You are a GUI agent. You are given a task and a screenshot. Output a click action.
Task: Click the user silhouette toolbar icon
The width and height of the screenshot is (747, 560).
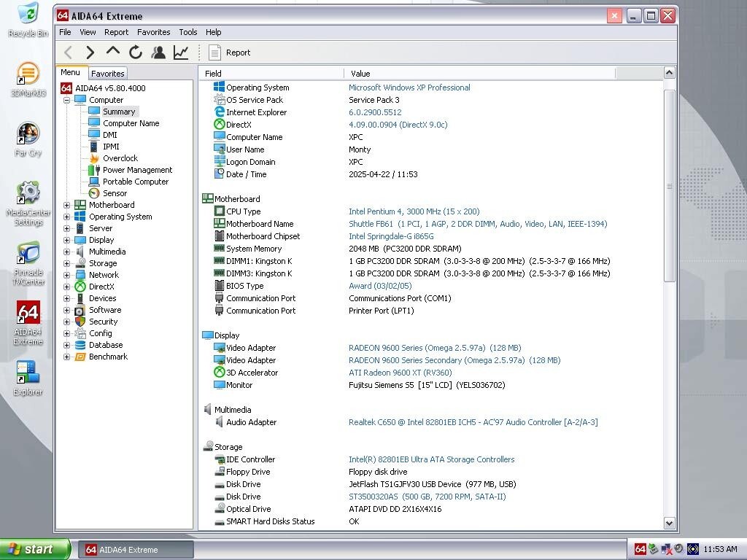[158, 52]
